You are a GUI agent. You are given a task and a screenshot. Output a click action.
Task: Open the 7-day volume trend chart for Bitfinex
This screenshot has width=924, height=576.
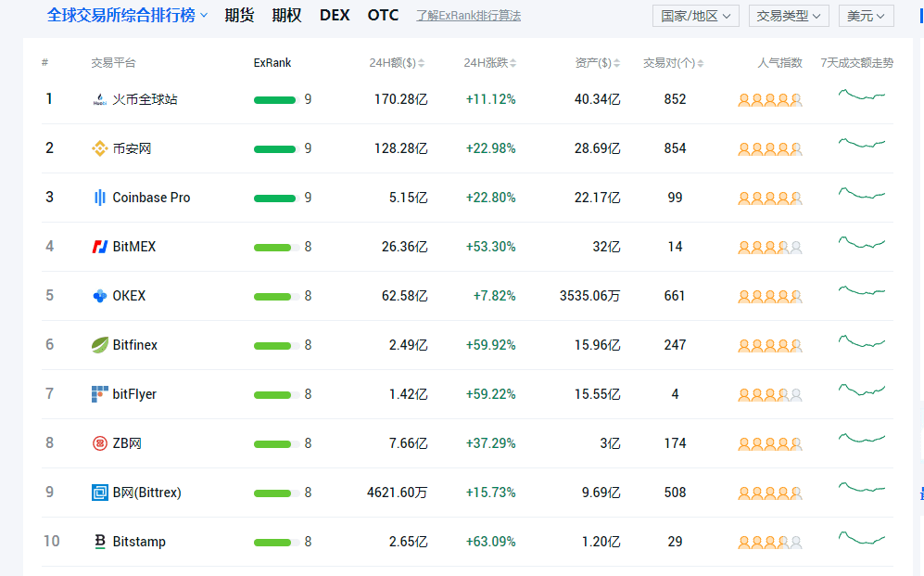(x=862, y=340)
